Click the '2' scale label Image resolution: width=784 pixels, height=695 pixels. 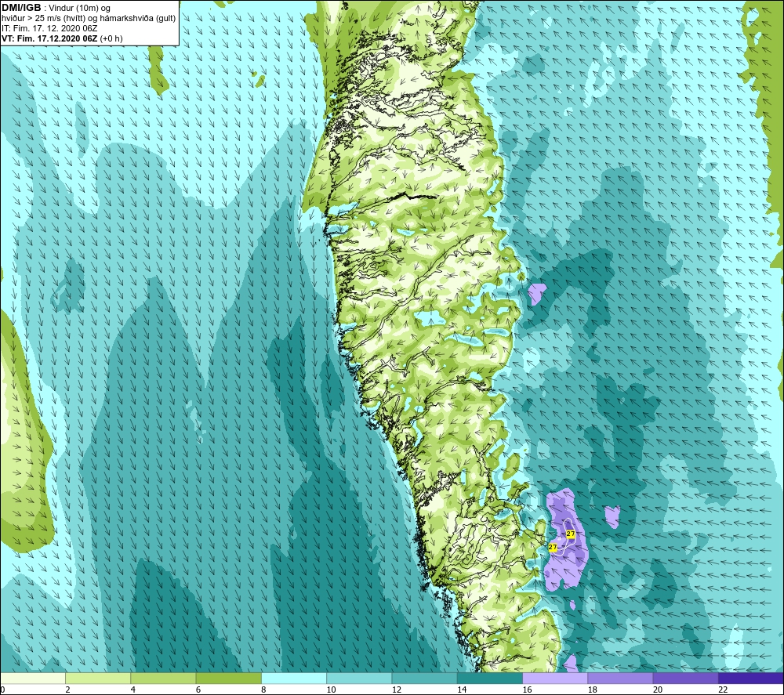[67, 690]
